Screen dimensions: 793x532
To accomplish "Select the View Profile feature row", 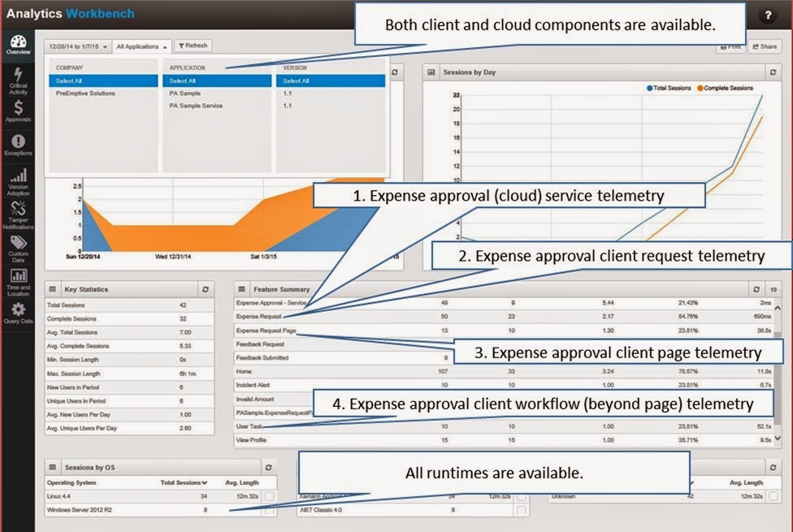I will (x=505, y=440).
